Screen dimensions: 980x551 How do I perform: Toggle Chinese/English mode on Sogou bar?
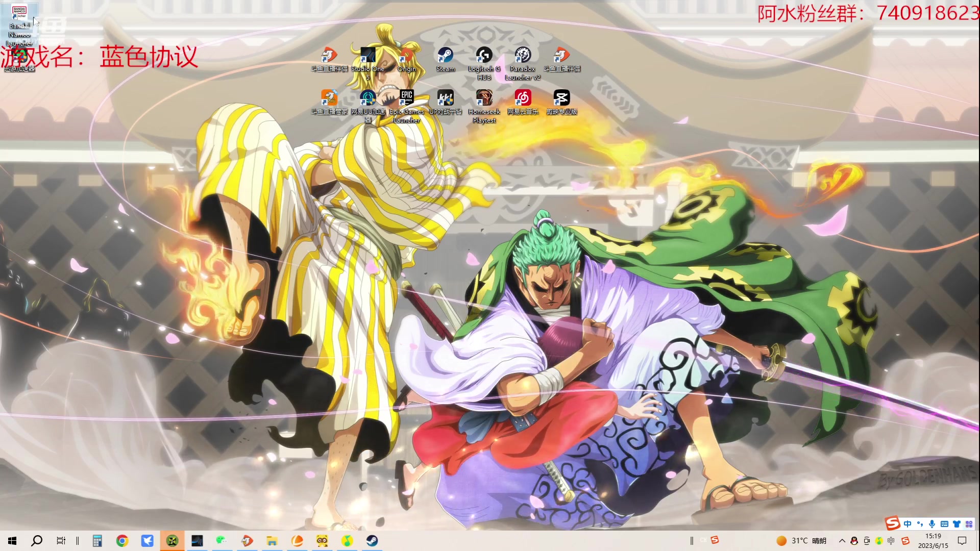coord(908,524)
